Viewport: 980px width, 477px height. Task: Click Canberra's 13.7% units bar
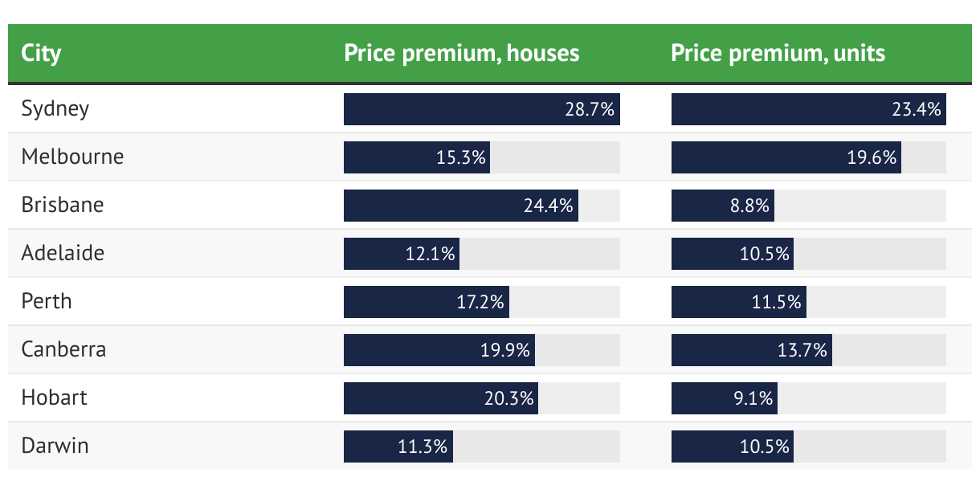point(752,350)
